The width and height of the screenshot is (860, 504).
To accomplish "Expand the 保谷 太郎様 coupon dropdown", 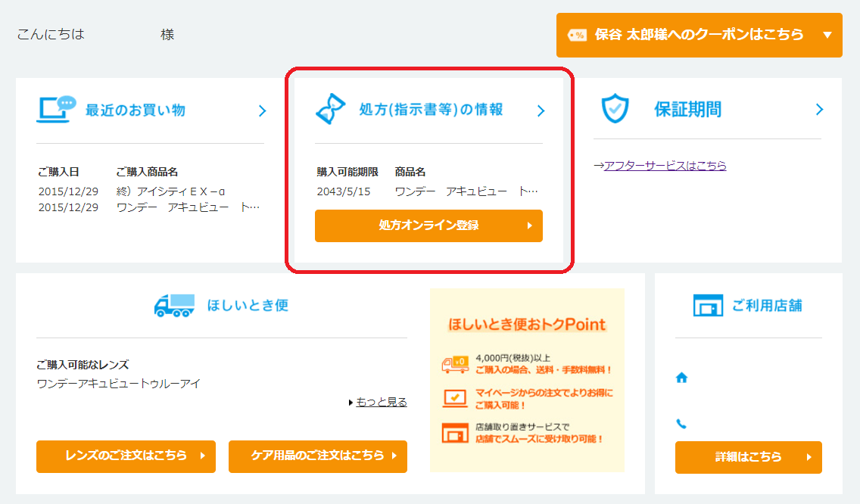I will tap(827, 35).
